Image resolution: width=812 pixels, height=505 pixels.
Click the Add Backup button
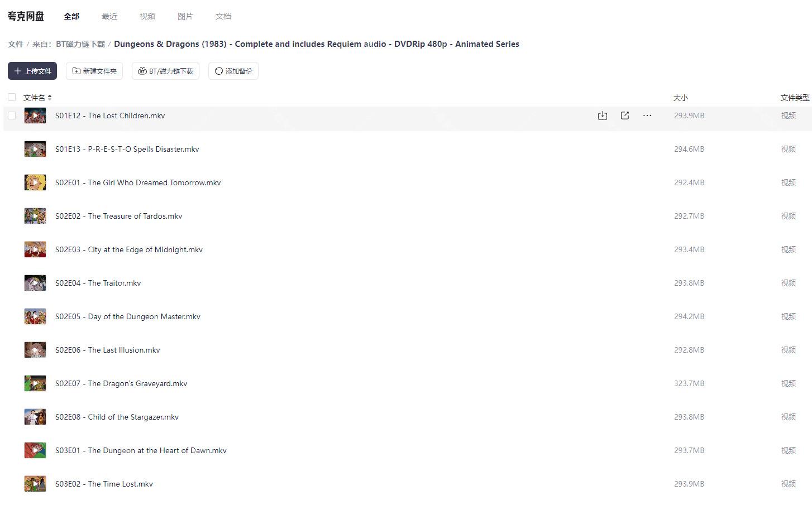tap(233, 71)
